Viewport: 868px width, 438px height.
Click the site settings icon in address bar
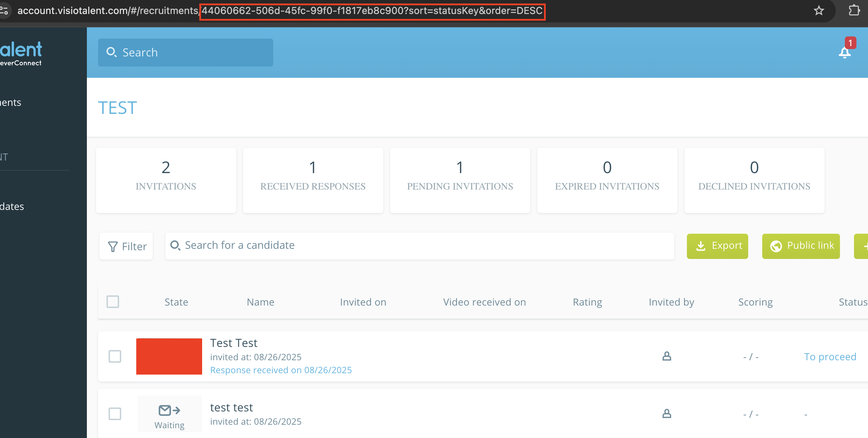[4, 11]
